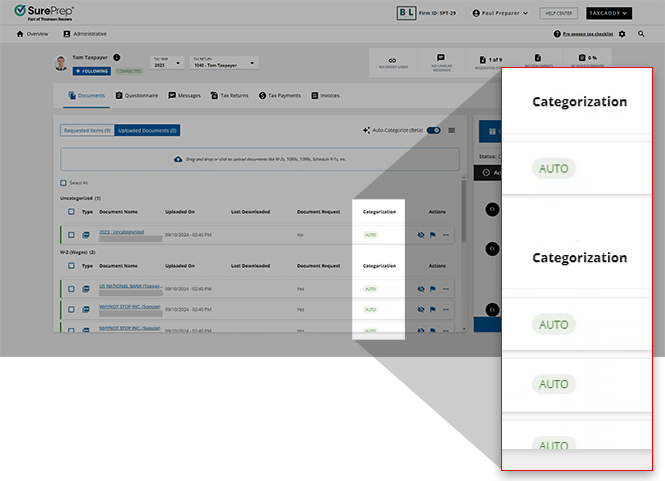Click the No Unread Messages icon
665x481 pixels.
coord(441,57)
